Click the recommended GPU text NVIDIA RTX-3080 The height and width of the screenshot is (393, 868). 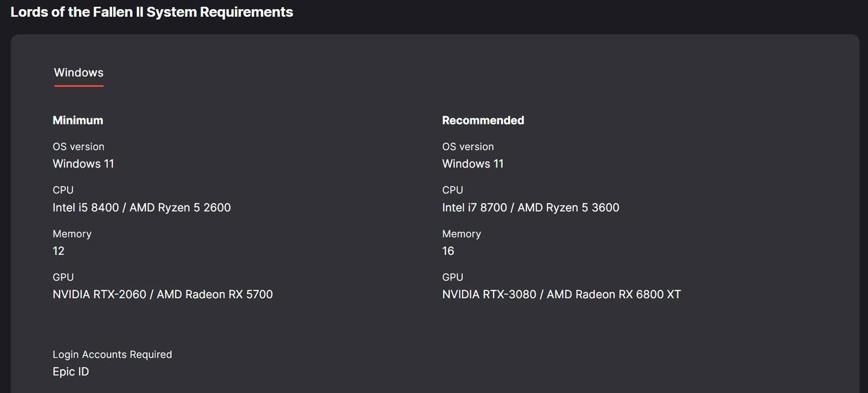tap(489, 294)
